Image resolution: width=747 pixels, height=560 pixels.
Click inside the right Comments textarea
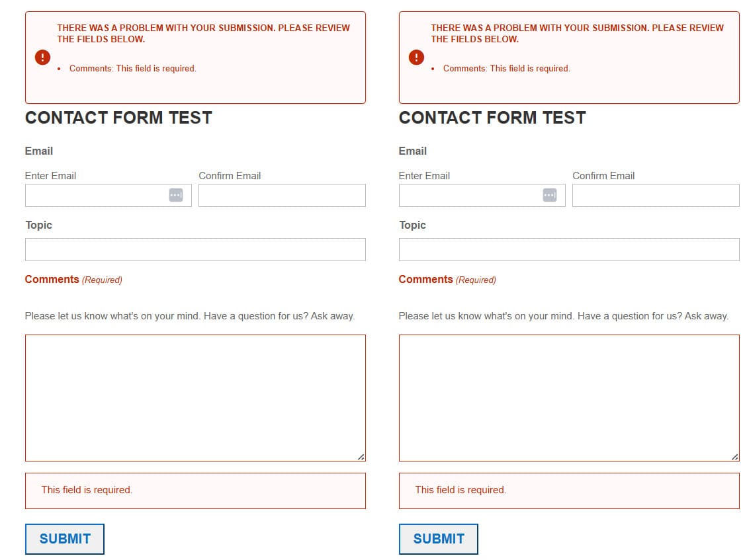[x=569, y=398]
